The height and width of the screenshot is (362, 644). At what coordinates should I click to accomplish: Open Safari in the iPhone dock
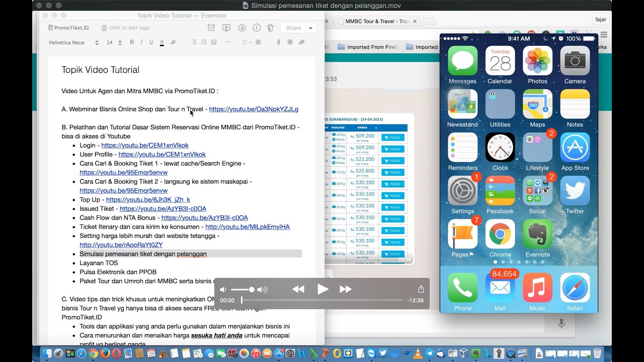pos(575,288)
